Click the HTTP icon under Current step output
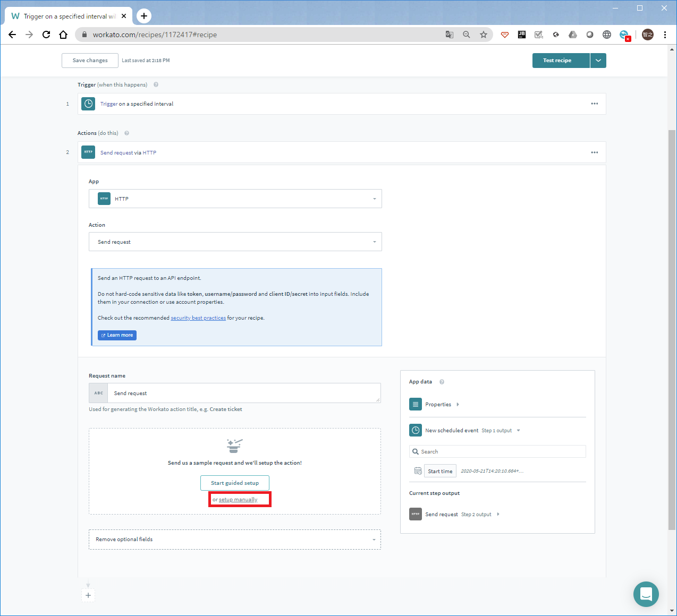The height and width of the screenshot is (616, 677). click(416, 514)
